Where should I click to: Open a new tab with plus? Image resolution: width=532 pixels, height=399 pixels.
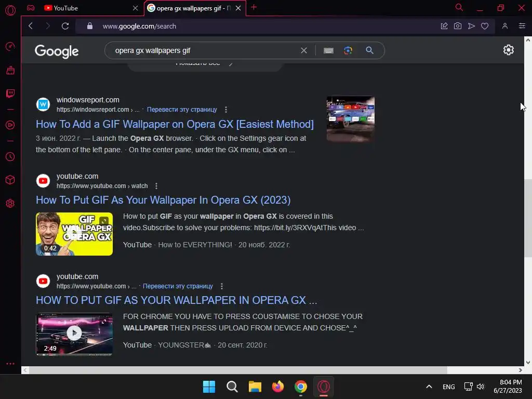254,7
